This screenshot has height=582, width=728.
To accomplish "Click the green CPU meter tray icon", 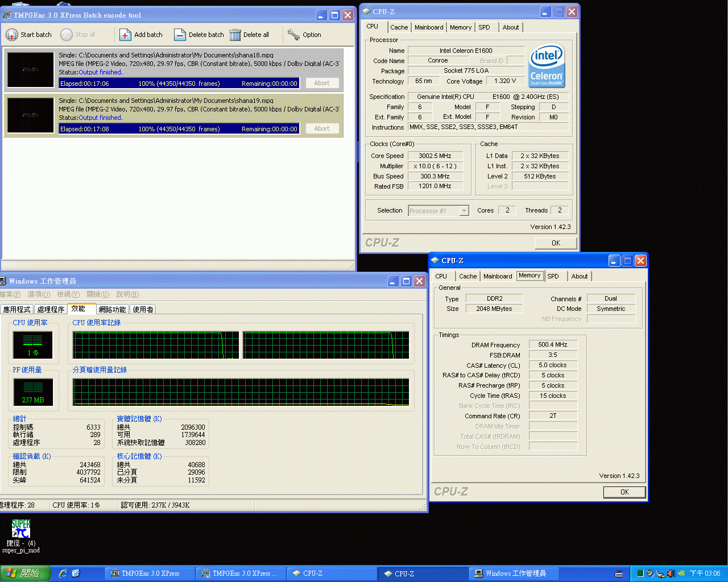I will [x=640, y=573].
